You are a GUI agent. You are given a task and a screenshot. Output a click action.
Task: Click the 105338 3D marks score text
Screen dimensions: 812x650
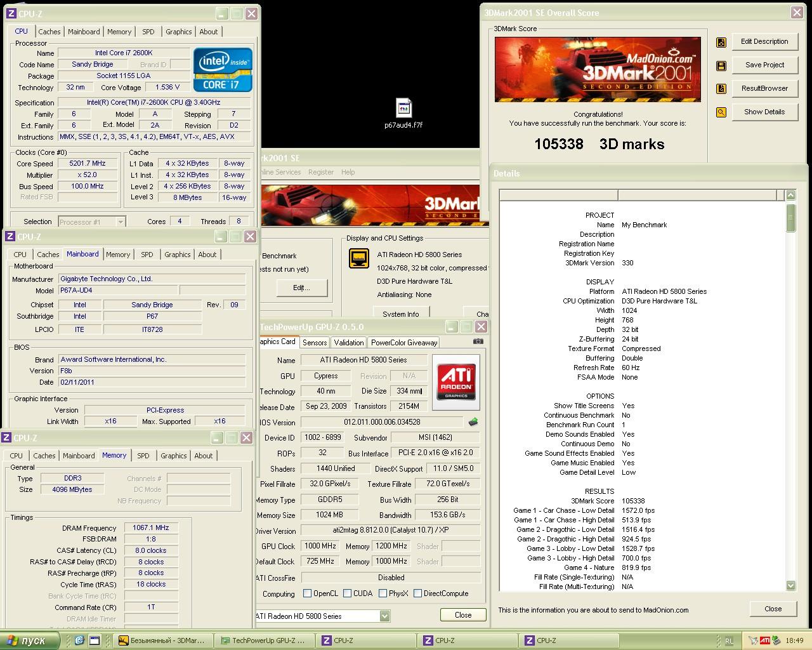(x=599, y=144)
